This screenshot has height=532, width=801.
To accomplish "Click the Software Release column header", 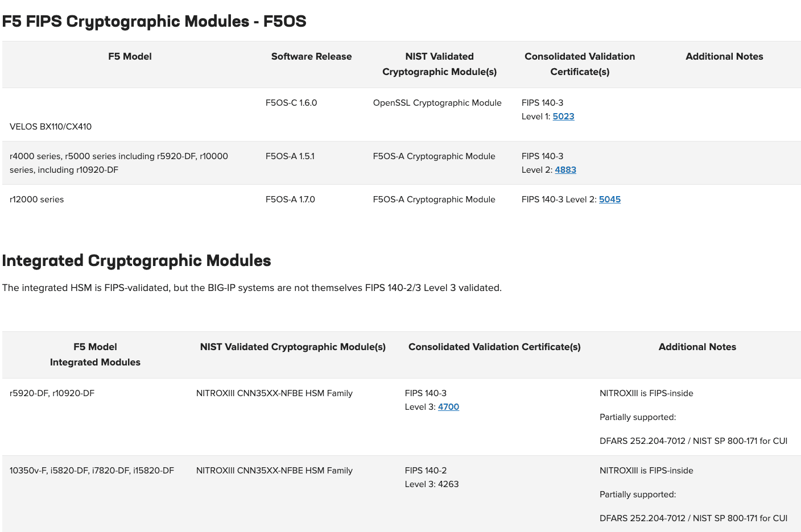I will coord(311,56).
